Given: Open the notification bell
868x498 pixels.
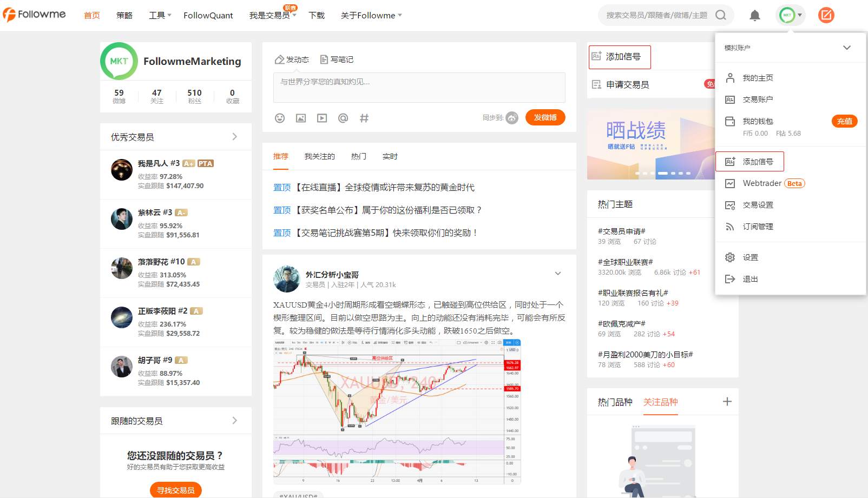Looking at the screenshot, I should click(x=755, y=15).
